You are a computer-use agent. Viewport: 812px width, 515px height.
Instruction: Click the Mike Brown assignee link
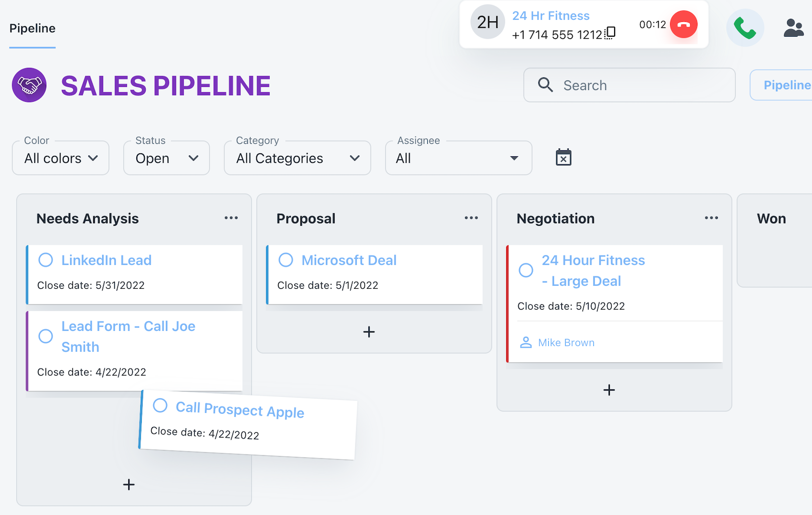(566, 343)
